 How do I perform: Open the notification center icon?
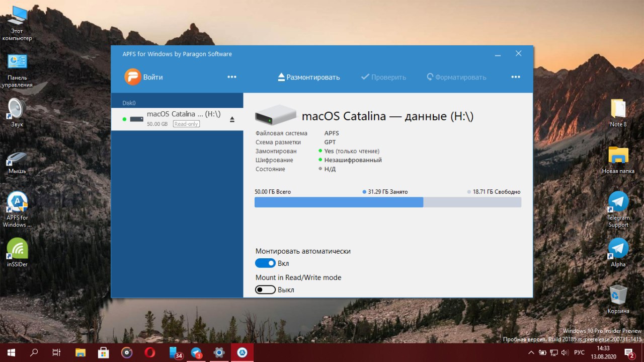[629, 352]
